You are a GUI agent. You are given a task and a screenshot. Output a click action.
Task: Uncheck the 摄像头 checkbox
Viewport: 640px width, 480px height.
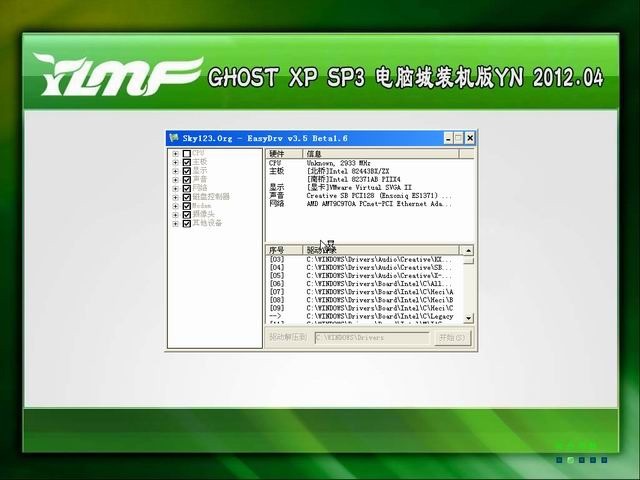coord(187,215)
